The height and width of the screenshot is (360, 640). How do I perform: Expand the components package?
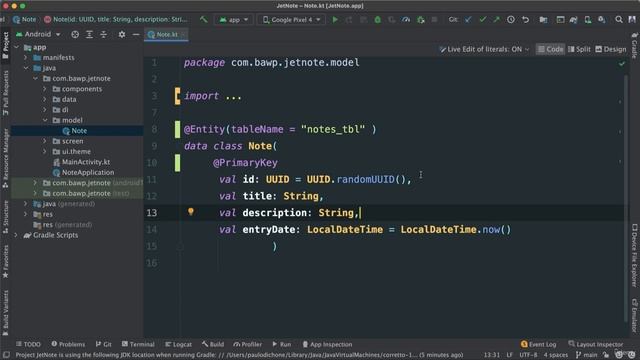[x=45, y=89]
